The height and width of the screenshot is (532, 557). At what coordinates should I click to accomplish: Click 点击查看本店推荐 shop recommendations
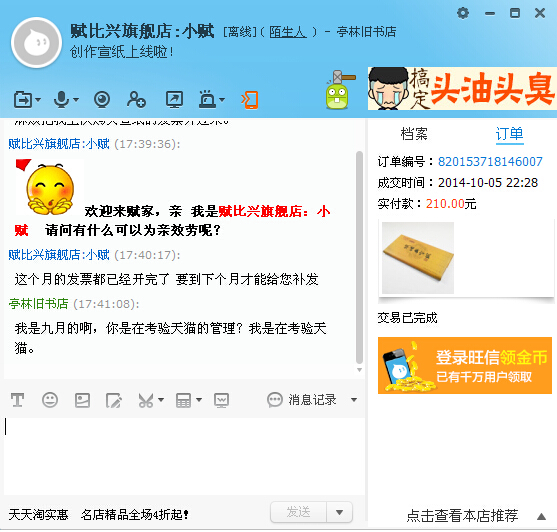pyautogui.click(x=462, y=516)
